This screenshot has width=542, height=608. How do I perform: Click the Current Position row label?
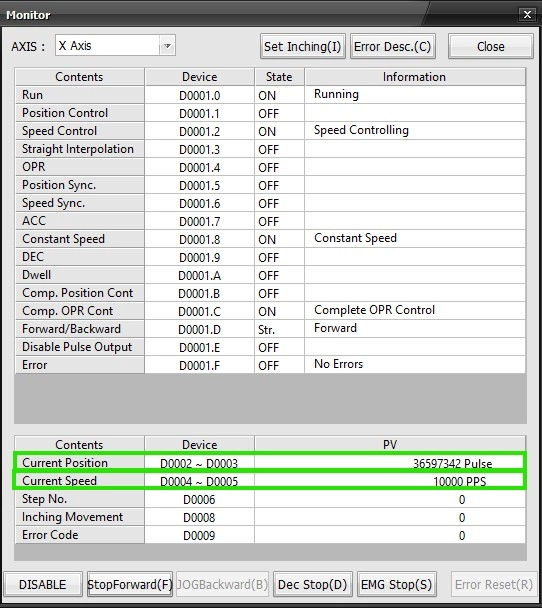tap(80, 463)
